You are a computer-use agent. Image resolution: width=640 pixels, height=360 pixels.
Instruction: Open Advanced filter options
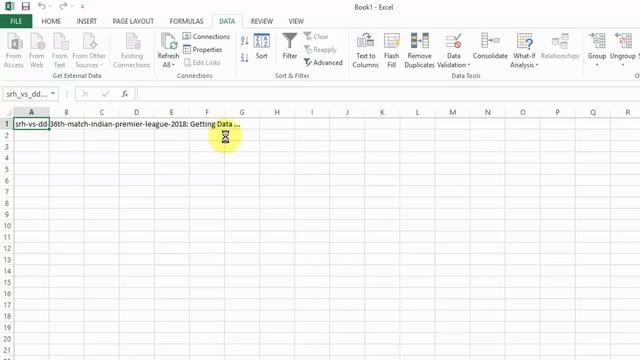click(323, 62)
